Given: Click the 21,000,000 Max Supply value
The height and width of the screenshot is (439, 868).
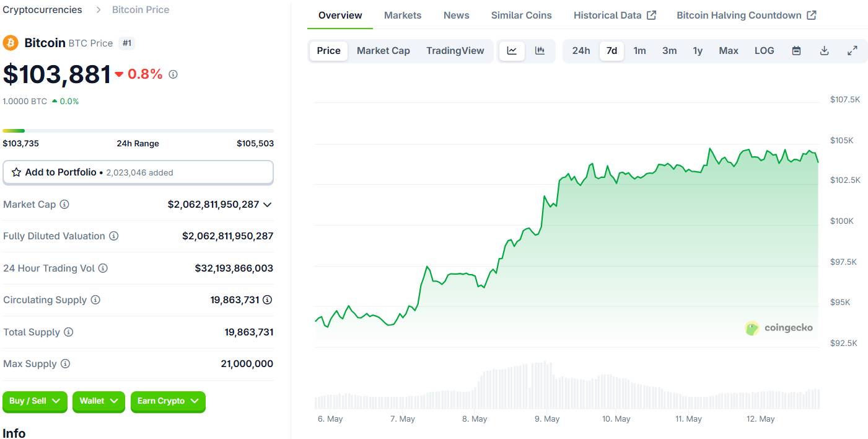Looking at the screenshot, I should click(247, 364).
